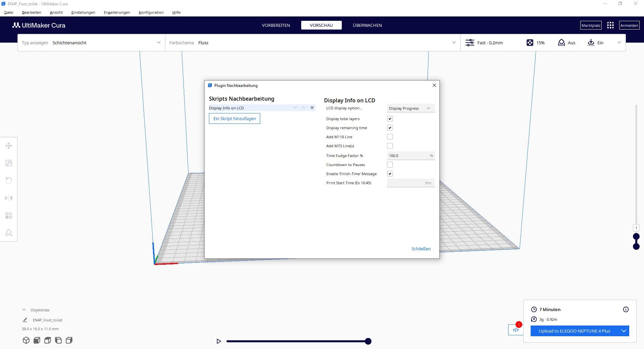Image resolution: width=644 pixels, height=349 pixels.
Task: Switch to VORBEREITEN stage
Action: click(276, 25)
